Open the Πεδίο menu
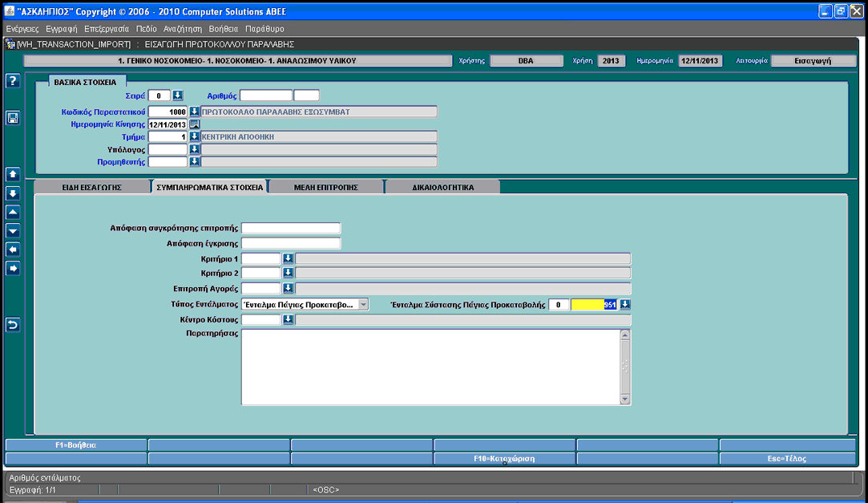This screenshot has height=503, width=868. coord(146,29)
